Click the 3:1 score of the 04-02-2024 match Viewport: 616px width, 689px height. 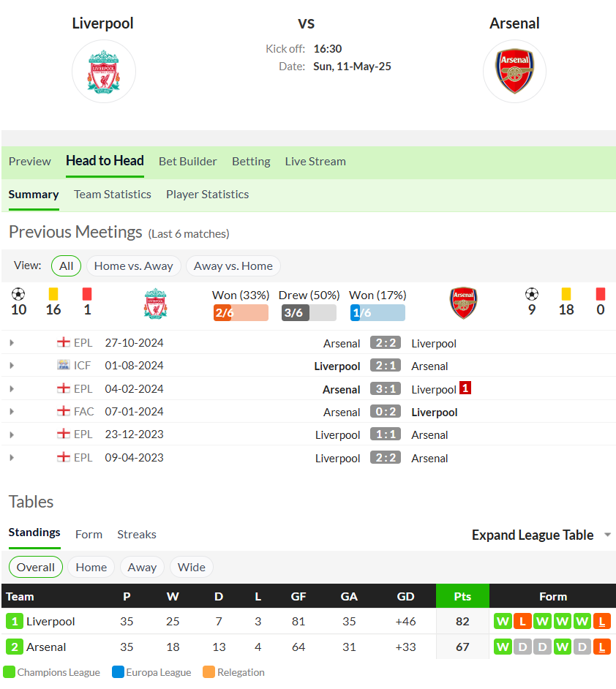(x=386, y=389)
